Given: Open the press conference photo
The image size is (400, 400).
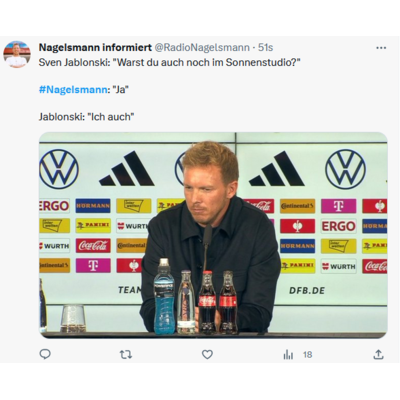Looking at the screenshot, I should coord(213,235).
